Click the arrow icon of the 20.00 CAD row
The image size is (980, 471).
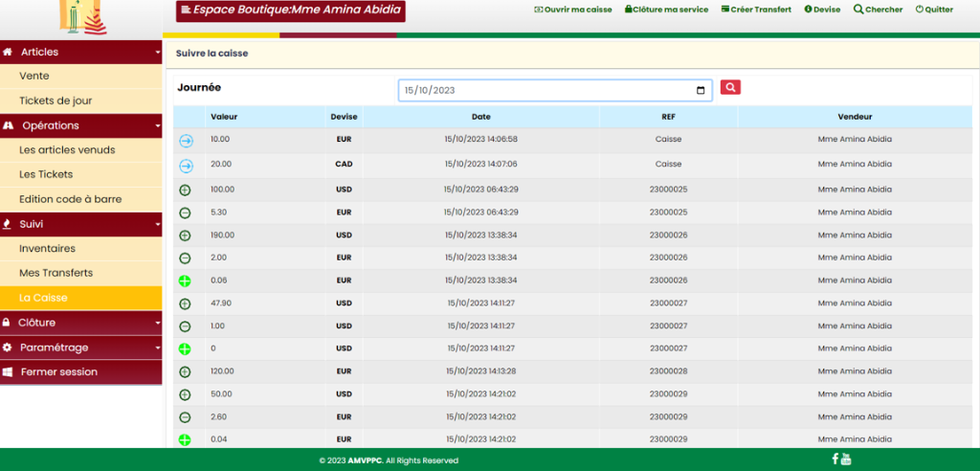[187, 167]
